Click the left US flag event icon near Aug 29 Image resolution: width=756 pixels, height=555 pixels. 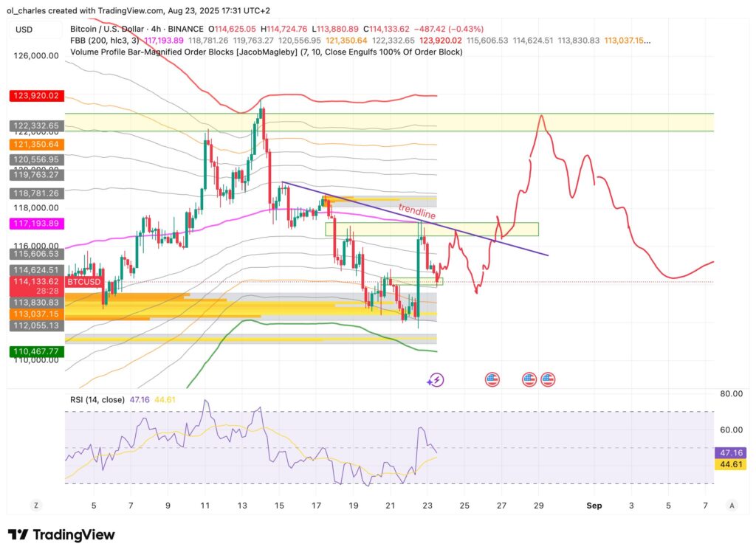(x=529, y=379)
